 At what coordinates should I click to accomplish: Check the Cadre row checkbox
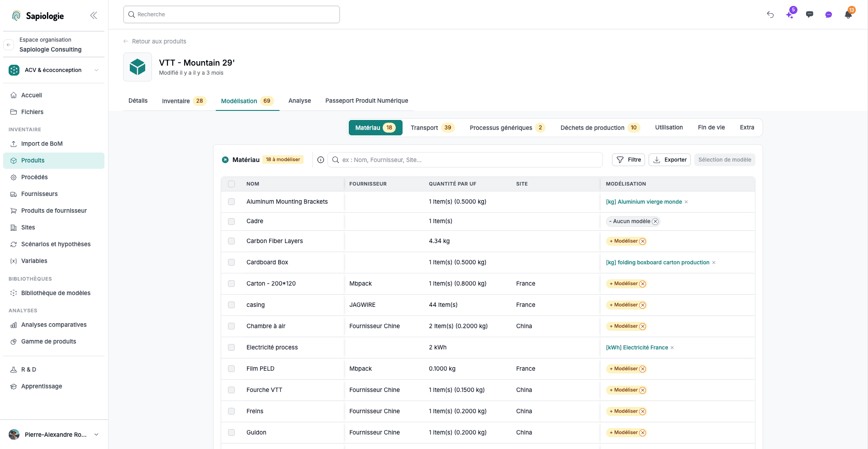(x=232, y=221)
